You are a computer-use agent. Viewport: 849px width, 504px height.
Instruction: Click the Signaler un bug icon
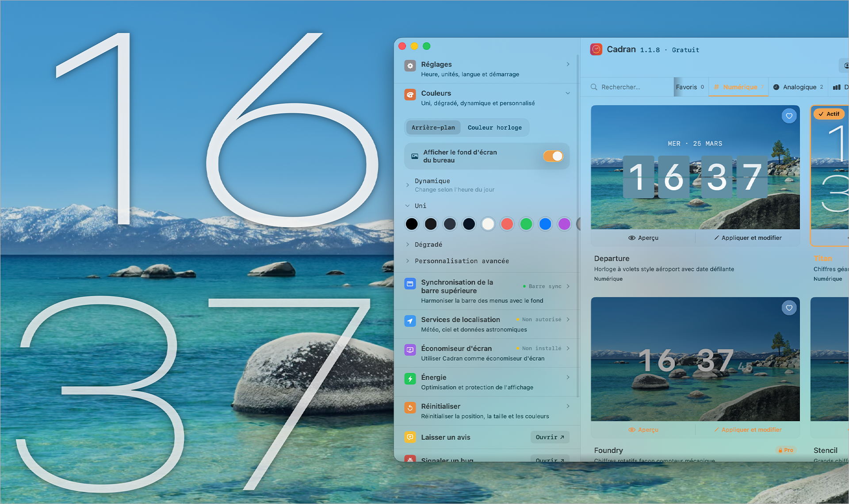point(410,460)
